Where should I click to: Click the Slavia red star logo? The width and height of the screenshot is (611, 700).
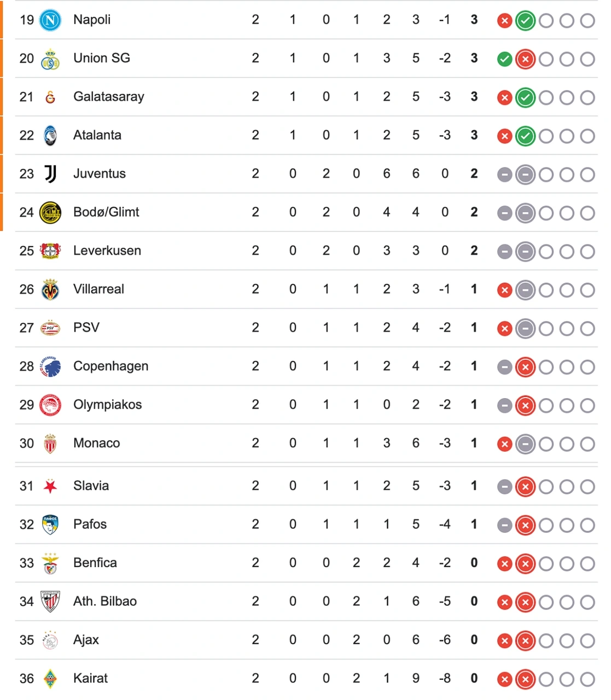[50, 486]
